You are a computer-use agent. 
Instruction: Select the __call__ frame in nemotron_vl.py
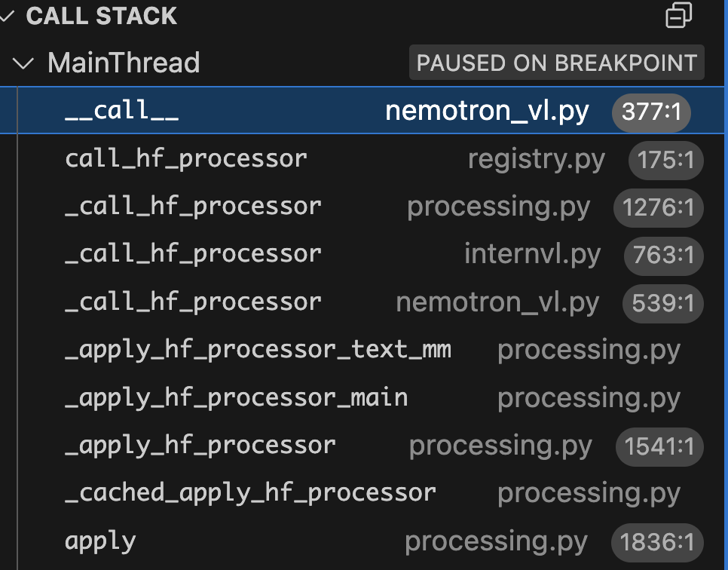pyautogui.click(x=121, y=111)
